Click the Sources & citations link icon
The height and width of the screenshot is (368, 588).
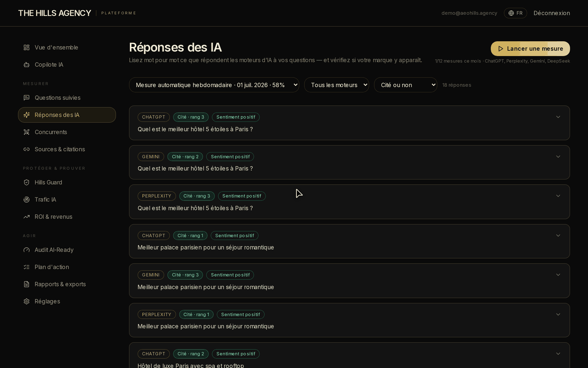coord(27,149)
